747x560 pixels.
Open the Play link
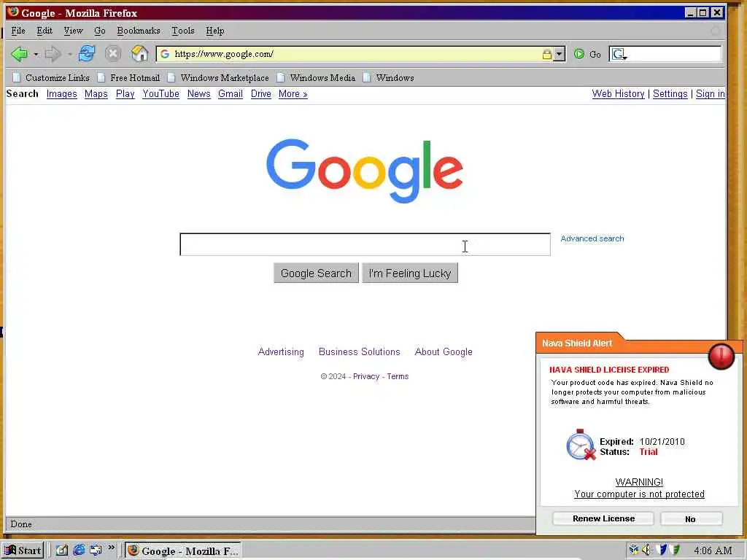click(125, 94)
